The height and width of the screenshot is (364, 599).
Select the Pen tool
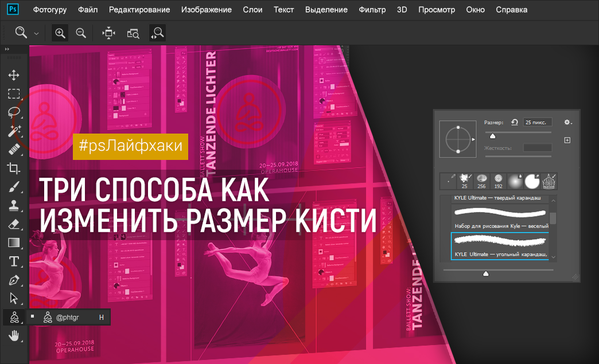[x=14, y=280]
